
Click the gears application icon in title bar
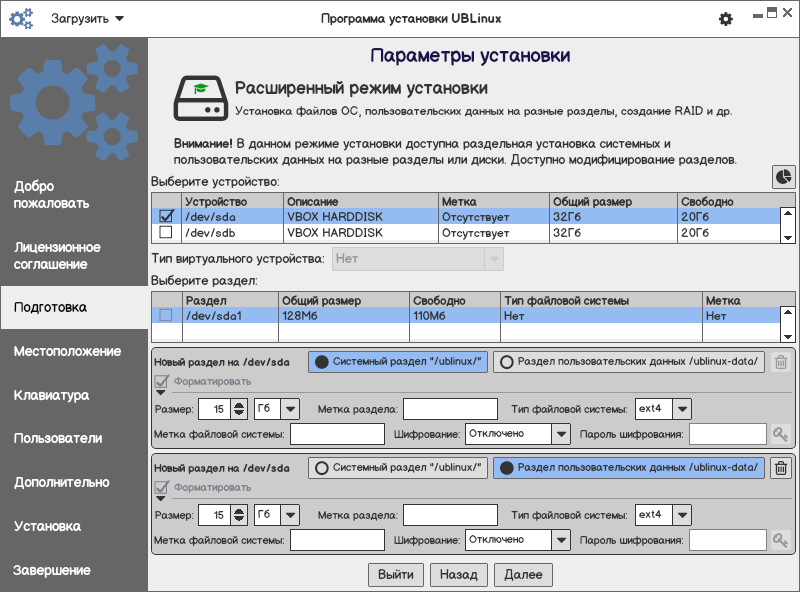click(x=22, y=19)
